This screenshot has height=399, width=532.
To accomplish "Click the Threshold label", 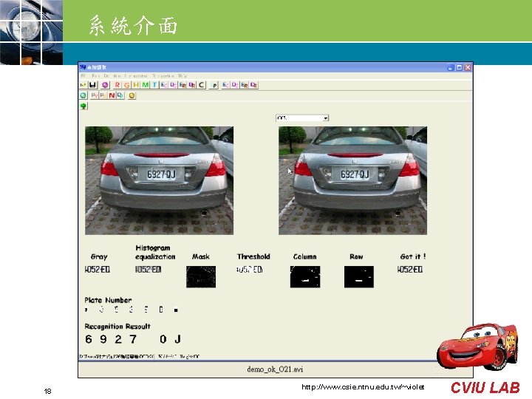I will click(x=253, y=256).
